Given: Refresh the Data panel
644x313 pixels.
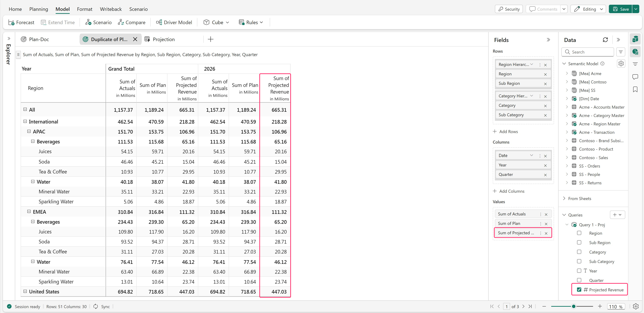Looking at the screenshot, I should click(x=605, y=40).
